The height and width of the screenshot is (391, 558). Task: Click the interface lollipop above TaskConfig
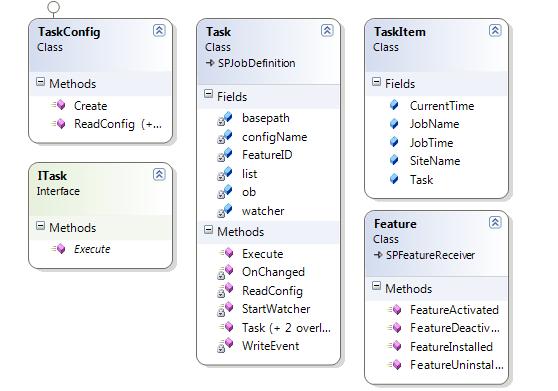[53, 6]
